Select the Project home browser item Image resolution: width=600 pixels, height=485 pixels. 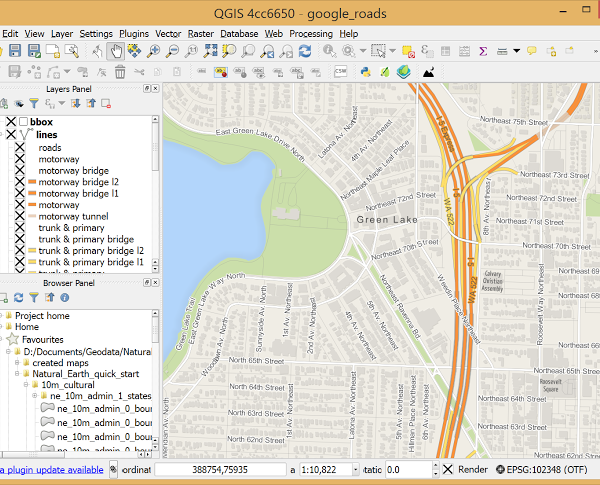tap(42, 315)
